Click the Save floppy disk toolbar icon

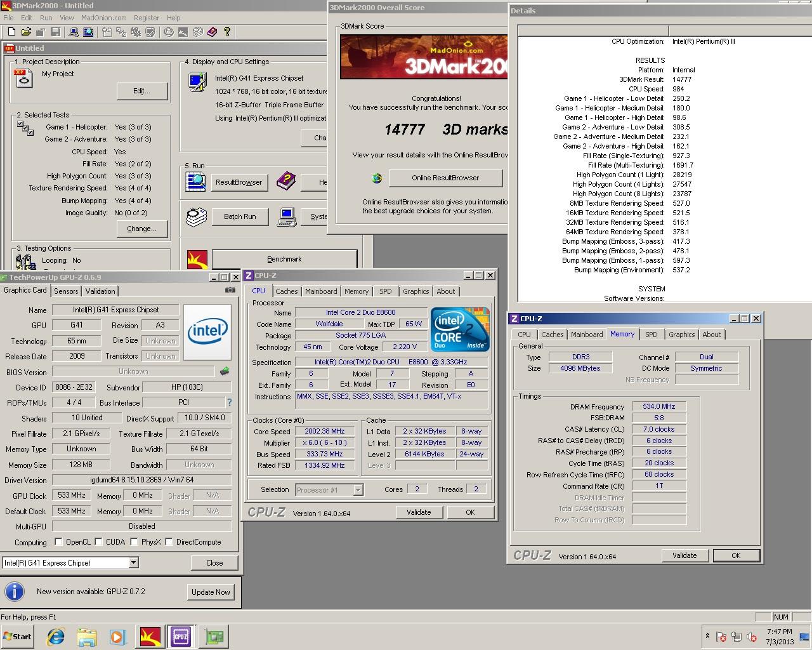(x=55, y=32)
